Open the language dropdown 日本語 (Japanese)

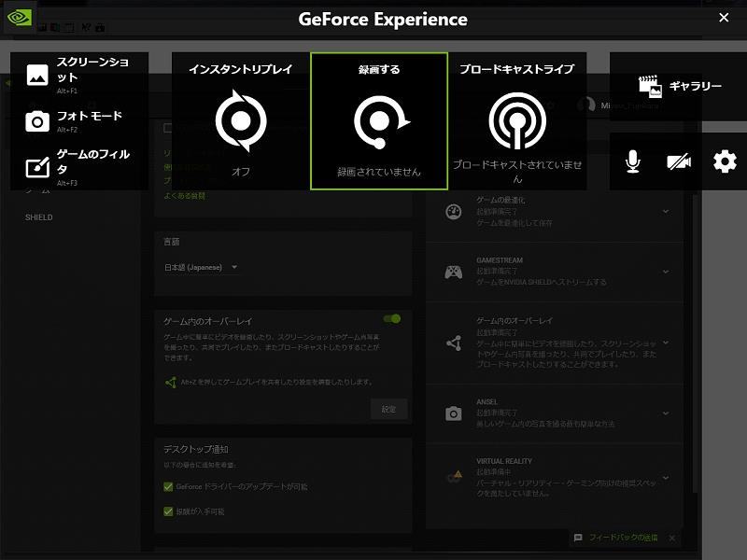pos(201,268)
